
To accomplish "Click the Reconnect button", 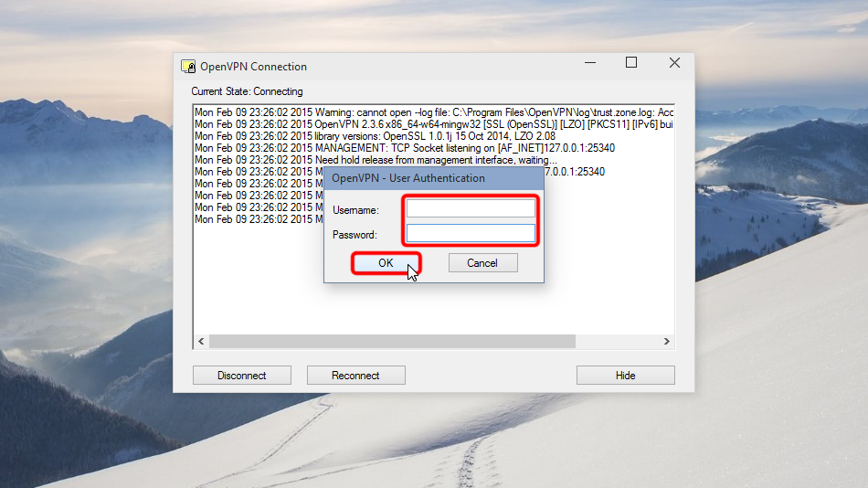I will [355, 376].
